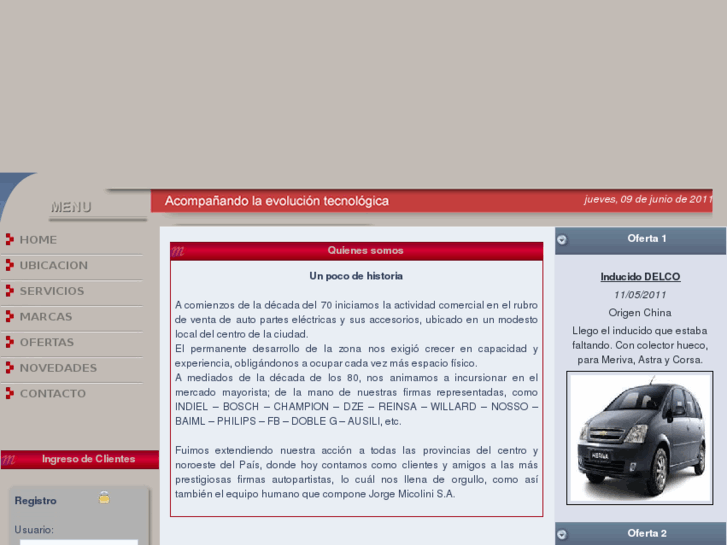The height and width of the screenshot is (545, 727).
Task: Click the red arrow icon beside HOME
Action: tap(9, 239)
